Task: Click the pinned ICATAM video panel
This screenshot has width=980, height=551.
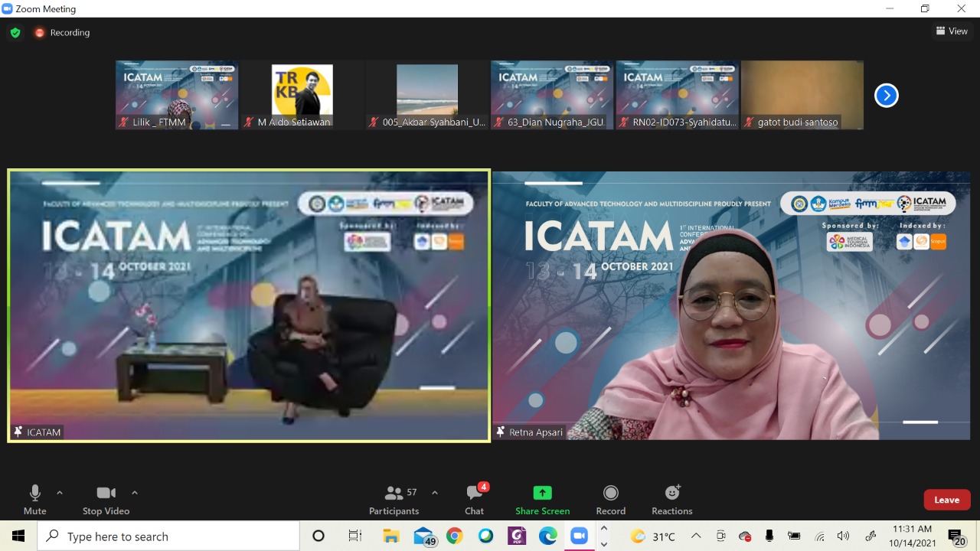Action: click(249, 305)
